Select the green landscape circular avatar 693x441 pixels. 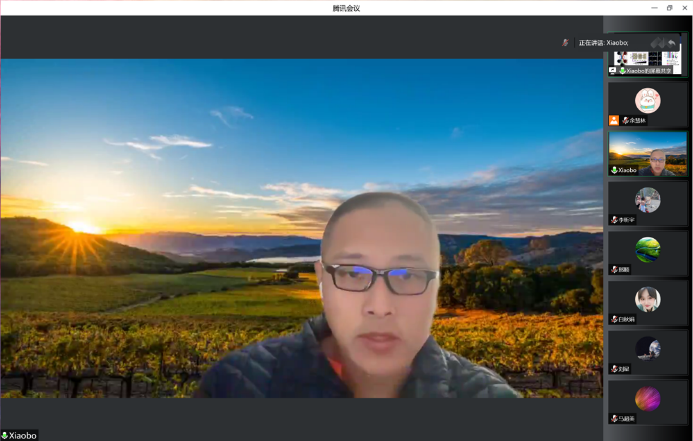pyautogui.click(x=648, y=249)
